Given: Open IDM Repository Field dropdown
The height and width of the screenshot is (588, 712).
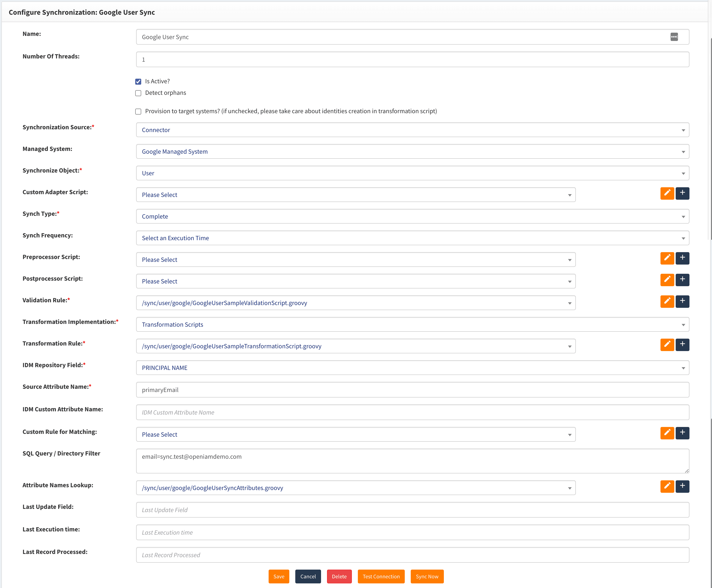Looking at the screenshot, I should (x=412, y=368).
